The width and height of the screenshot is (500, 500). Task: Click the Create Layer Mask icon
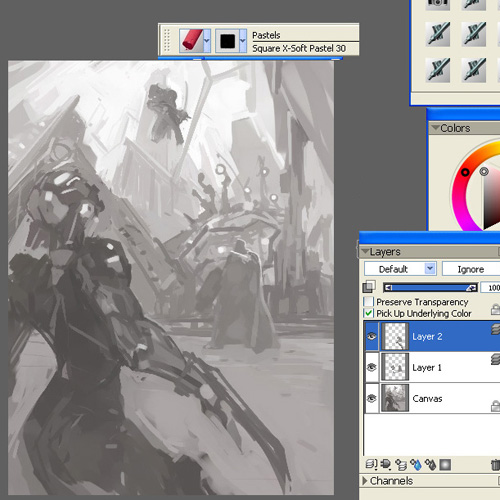445,464
